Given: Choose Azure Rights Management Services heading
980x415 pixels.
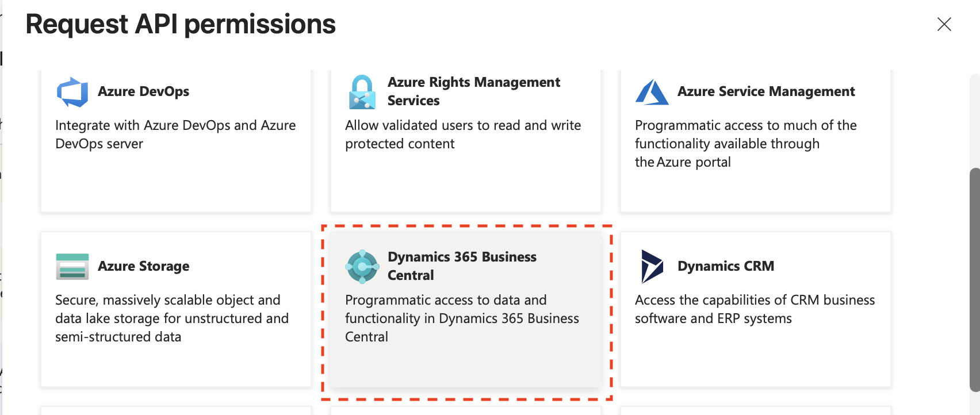Looking at the screenshot, I should click(473, 91).
